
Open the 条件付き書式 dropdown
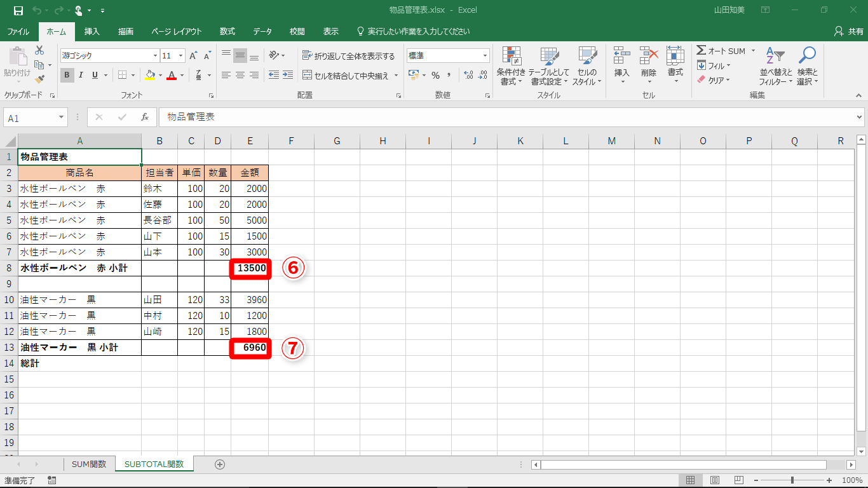point(511,66)
